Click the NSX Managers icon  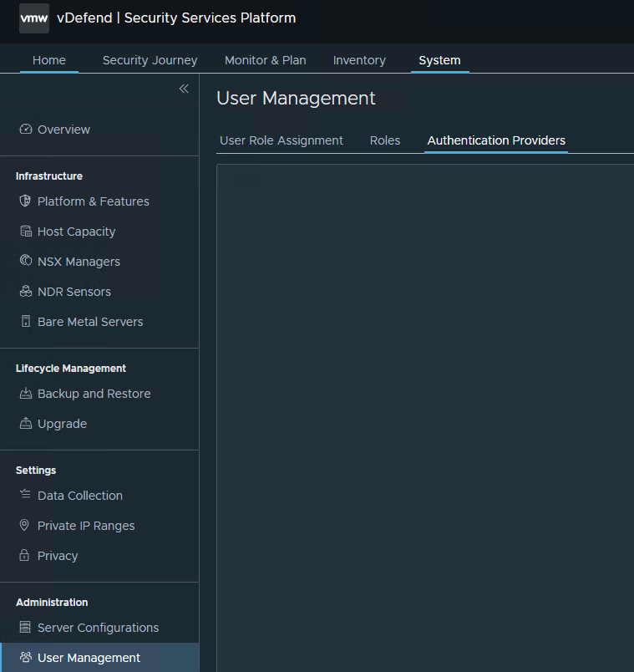coord(26,261)
